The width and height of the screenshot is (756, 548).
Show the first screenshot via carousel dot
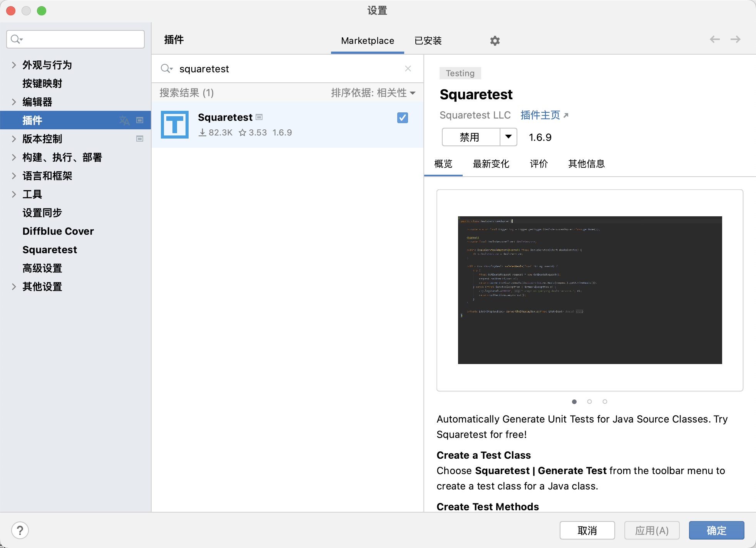(574, 402)
